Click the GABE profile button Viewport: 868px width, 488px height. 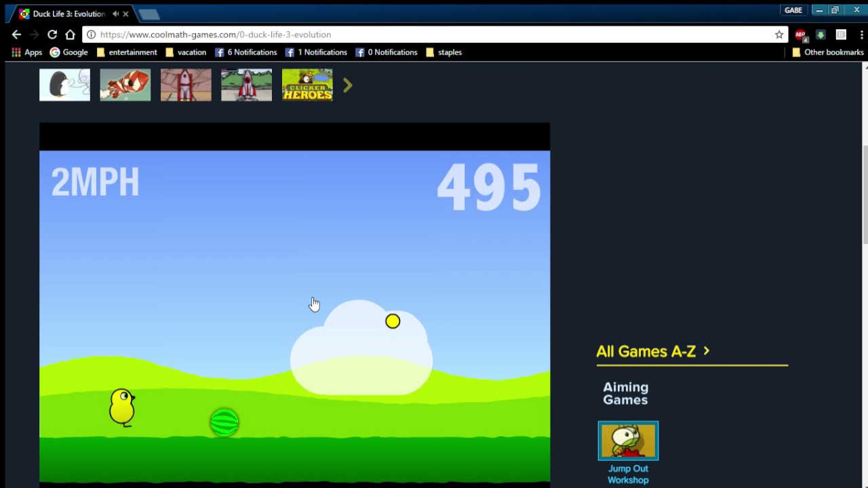[x=793, y=10]
